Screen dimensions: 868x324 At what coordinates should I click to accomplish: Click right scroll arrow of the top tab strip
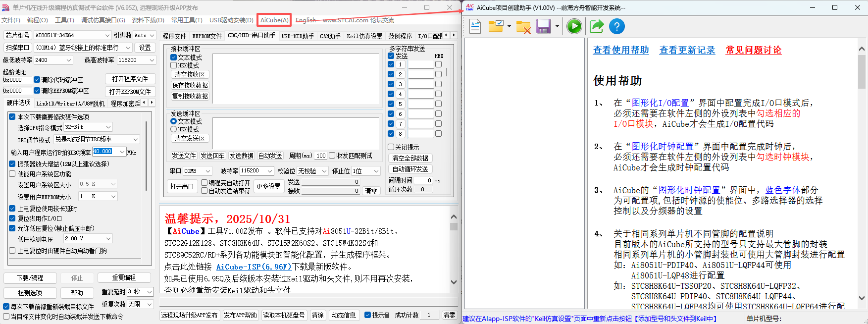tap(454, 35)
